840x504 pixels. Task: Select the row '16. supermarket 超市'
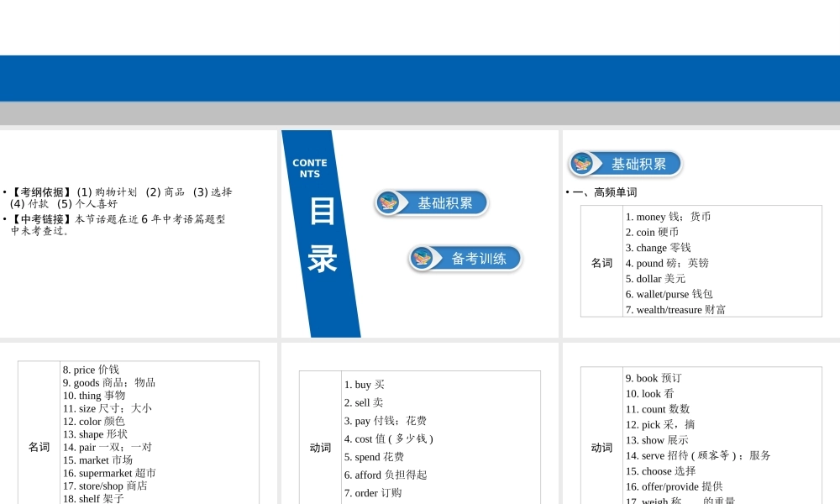click(109, 473)
